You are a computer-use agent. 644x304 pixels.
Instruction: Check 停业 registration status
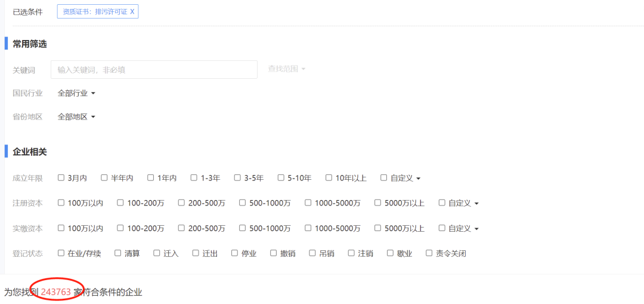coord(234,253)
